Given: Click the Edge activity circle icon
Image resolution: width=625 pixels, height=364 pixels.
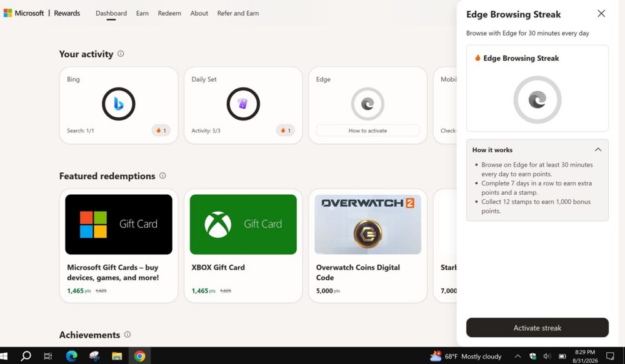Looking at the screenshot, I should click(367, 104).
